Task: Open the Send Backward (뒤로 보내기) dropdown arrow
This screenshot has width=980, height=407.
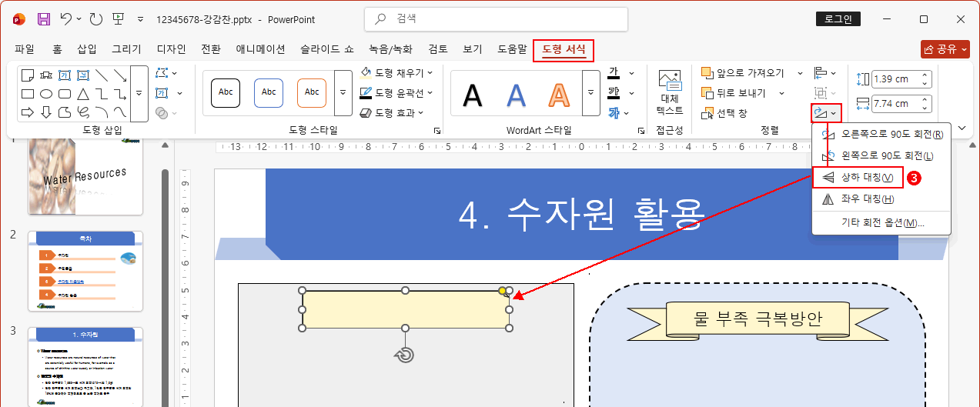Action: pyautogui.click(x=781, y=93)
